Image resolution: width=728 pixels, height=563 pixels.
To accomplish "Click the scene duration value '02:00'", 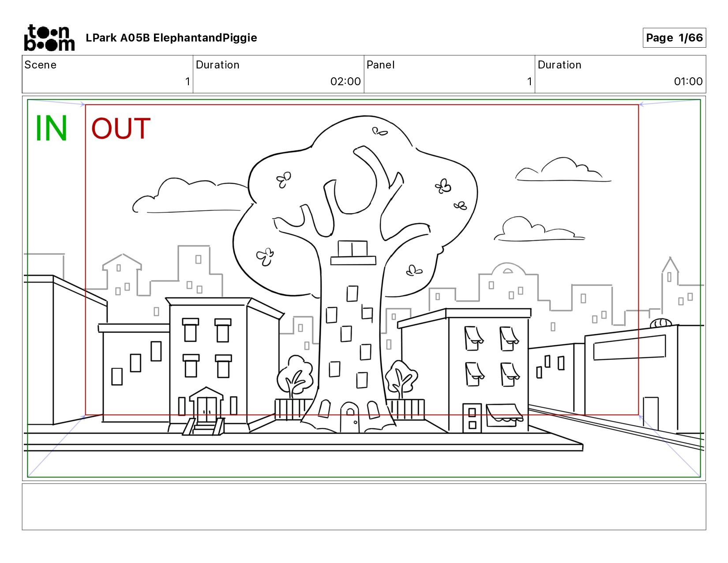I will point(345,81).
